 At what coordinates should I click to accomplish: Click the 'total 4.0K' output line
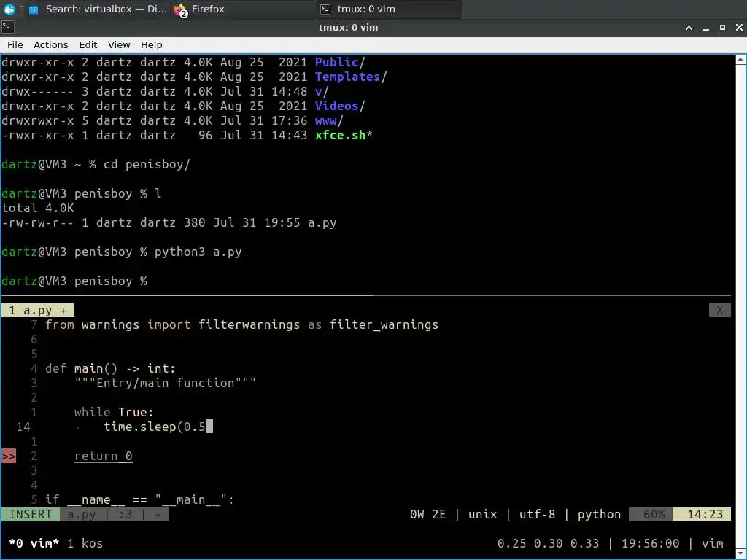(x=38, y=208)
